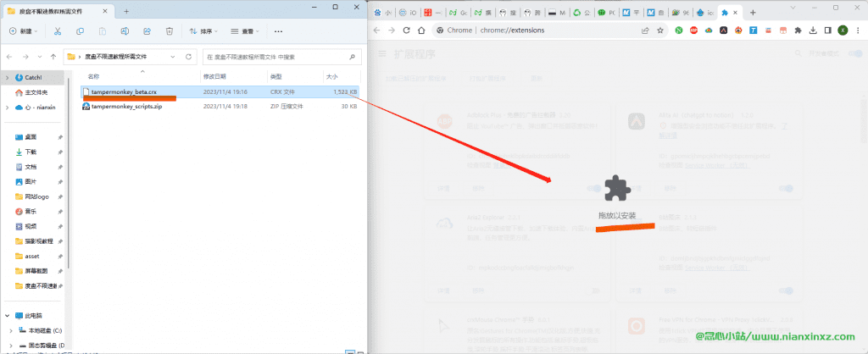
Task: Click the blue T extension icon in Chrome toolbar
Action: (x=753, y=30)
